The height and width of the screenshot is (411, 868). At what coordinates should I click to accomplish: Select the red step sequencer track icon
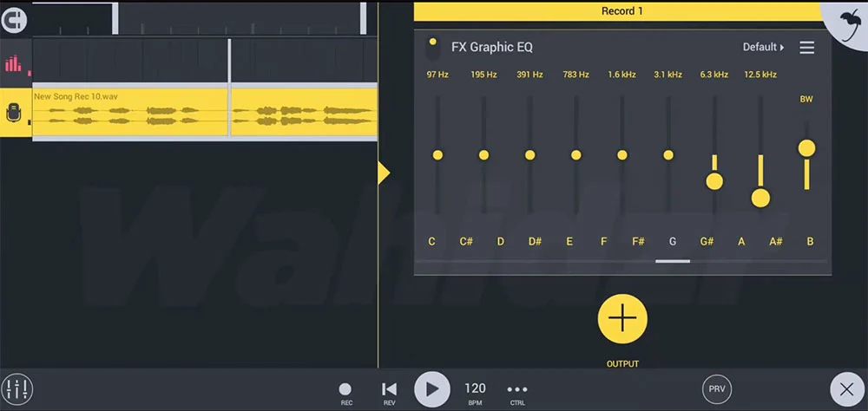(x=13, y=65)
